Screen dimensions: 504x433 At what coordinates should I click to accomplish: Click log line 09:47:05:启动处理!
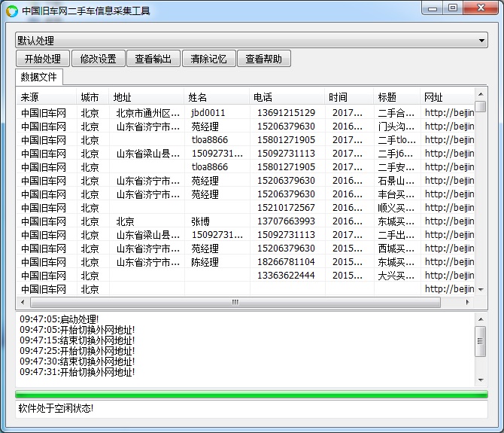59,319
